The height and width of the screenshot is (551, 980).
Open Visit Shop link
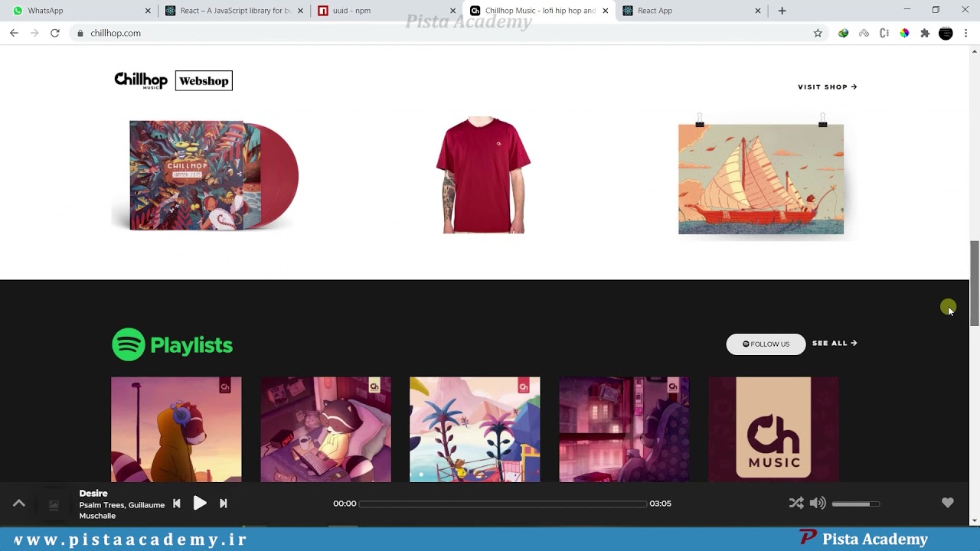[828, 86]
